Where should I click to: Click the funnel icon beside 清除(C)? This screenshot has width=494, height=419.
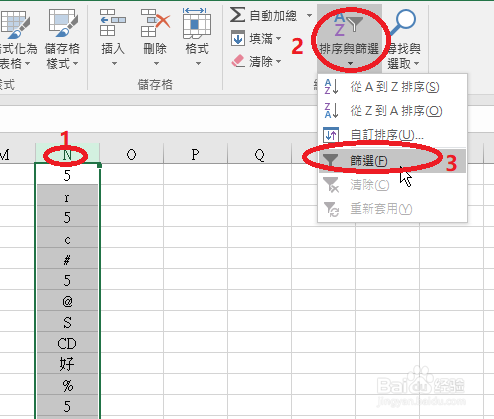(331, 185)
